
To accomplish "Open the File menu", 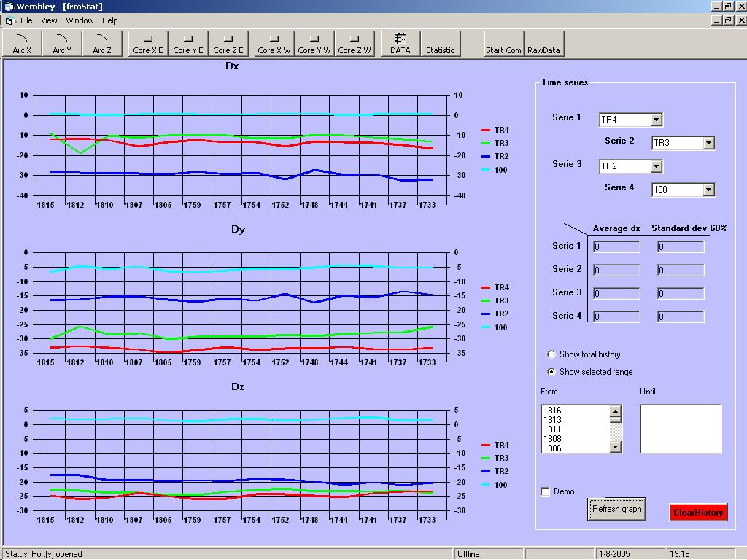I will [x=26, y=20].
